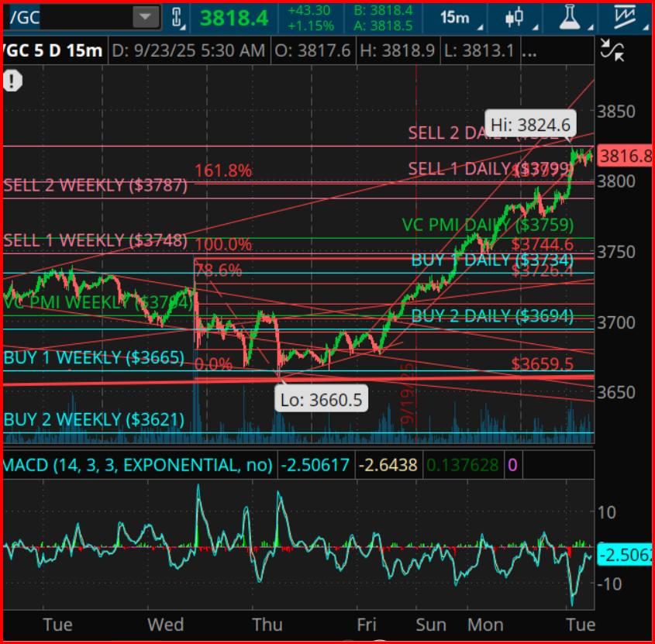Select BUY 2 DAILY ($3694) label

492,315
